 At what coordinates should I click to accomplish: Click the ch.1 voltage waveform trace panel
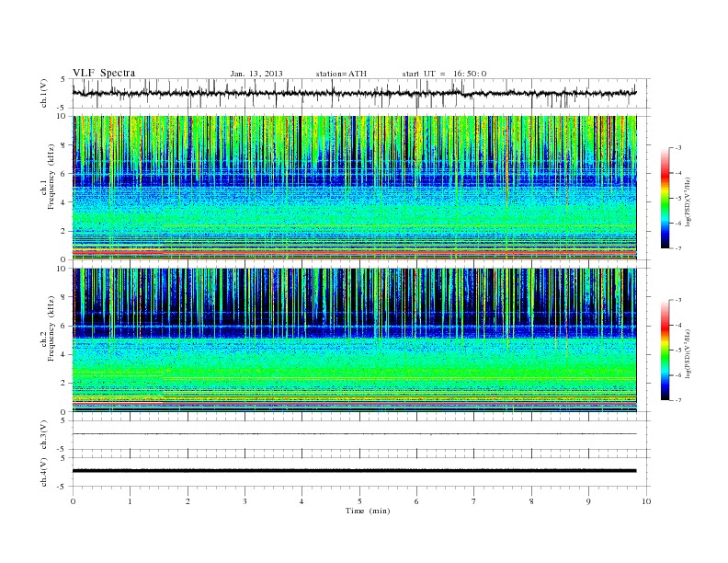(x=361, y=93)
